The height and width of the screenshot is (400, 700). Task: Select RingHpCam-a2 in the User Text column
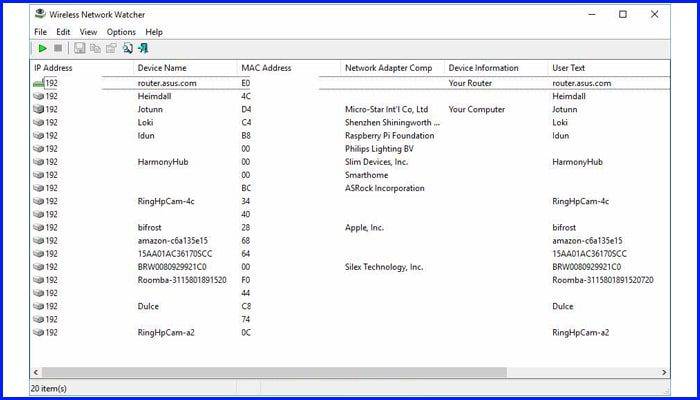click(x=580, y=333)
